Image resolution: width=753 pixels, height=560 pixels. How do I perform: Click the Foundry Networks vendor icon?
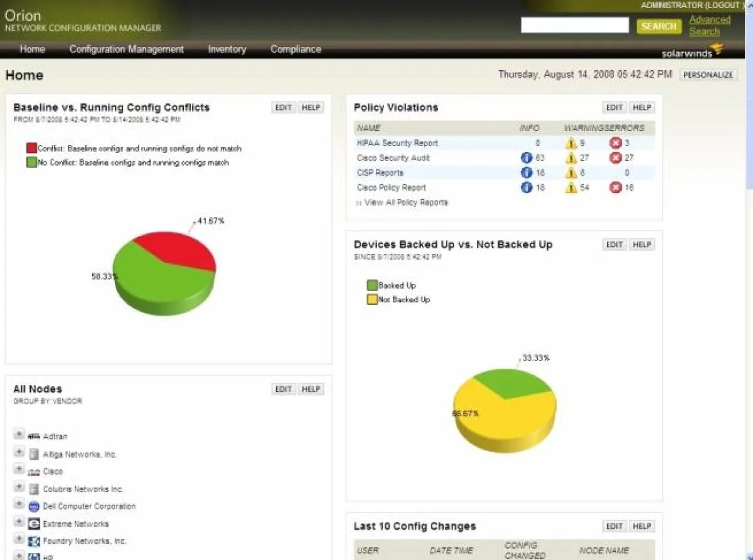coord(34,541)
